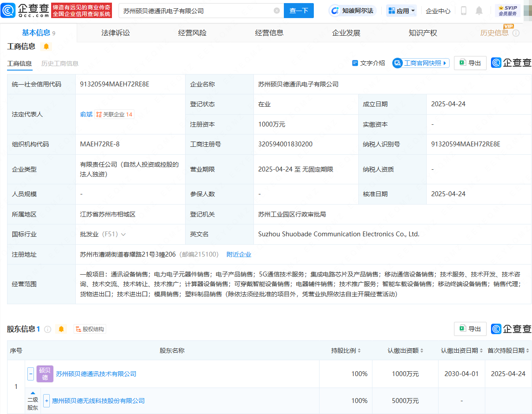Click the bell icon beside 工商信息 heading
Image resolution: width=532 pixels, height=414 pixels.
46,46
